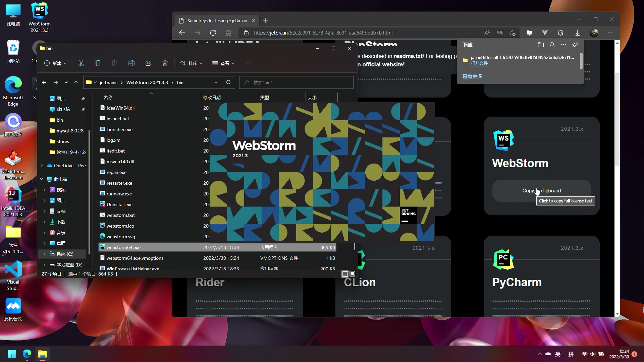Click the Share icon in the Explorer toolbar
The height and width of the screenshot is (362, 644).
(x=148, y=63)
